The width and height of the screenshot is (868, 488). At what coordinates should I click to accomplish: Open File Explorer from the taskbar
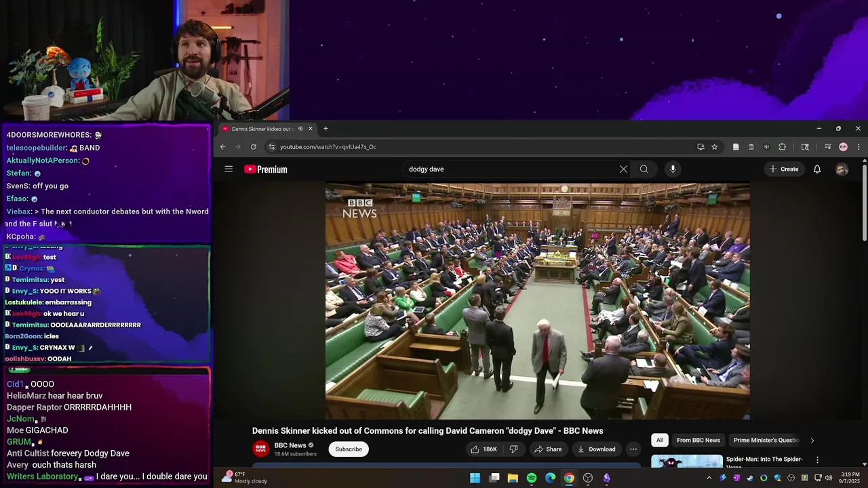(513, 478)
